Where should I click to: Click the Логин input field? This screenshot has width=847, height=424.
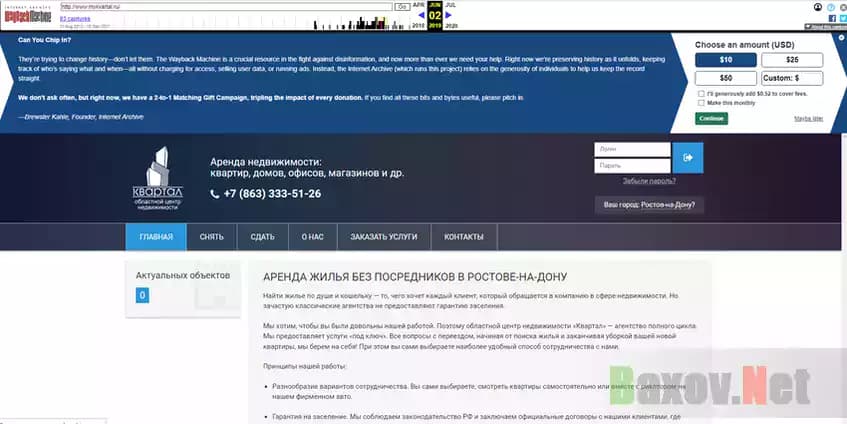[x=632, y=149]
